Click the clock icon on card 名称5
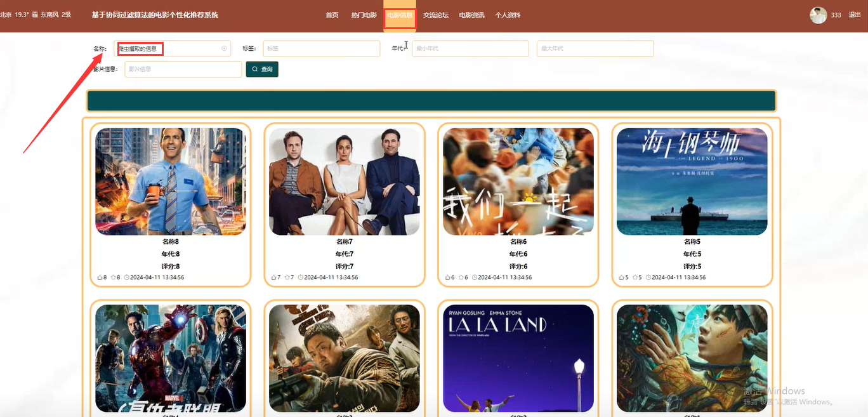The image size is (868, 417). 648,277
